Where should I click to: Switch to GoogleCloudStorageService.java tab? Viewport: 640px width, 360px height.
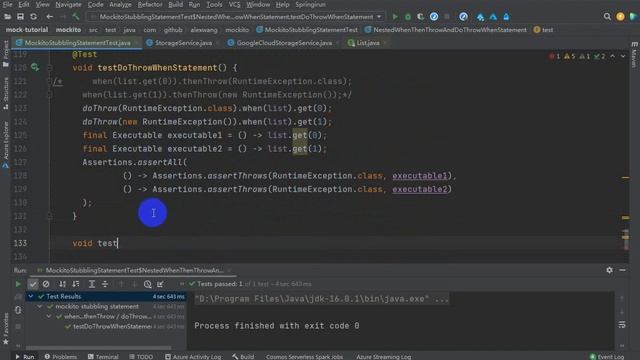284,43
